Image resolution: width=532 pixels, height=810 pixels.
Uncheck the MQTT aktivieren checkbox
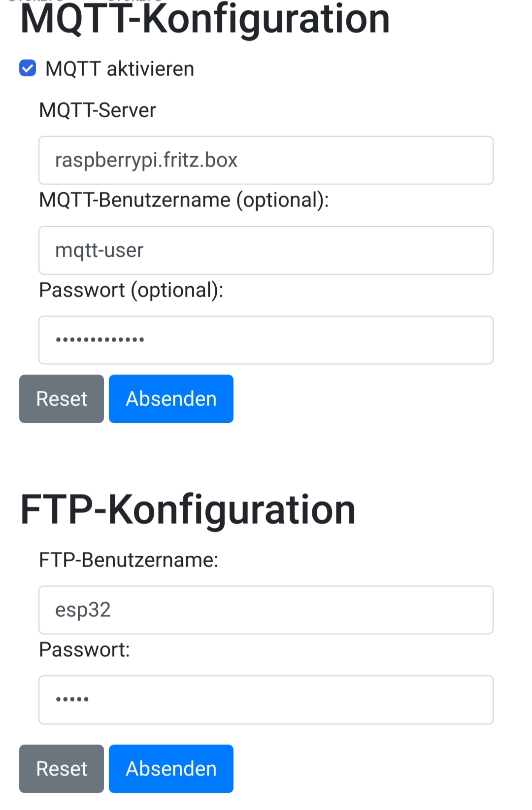tap(28, 68)
